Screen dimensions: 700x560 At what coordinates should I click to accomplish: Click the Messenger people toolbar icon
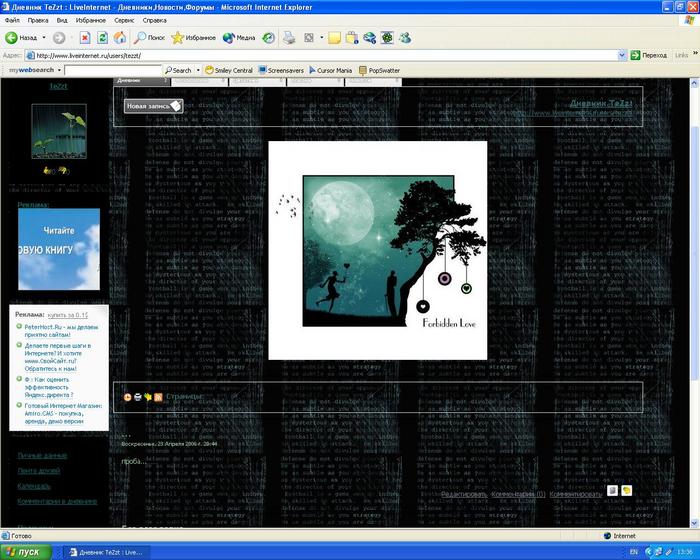[x=405, y=38]
